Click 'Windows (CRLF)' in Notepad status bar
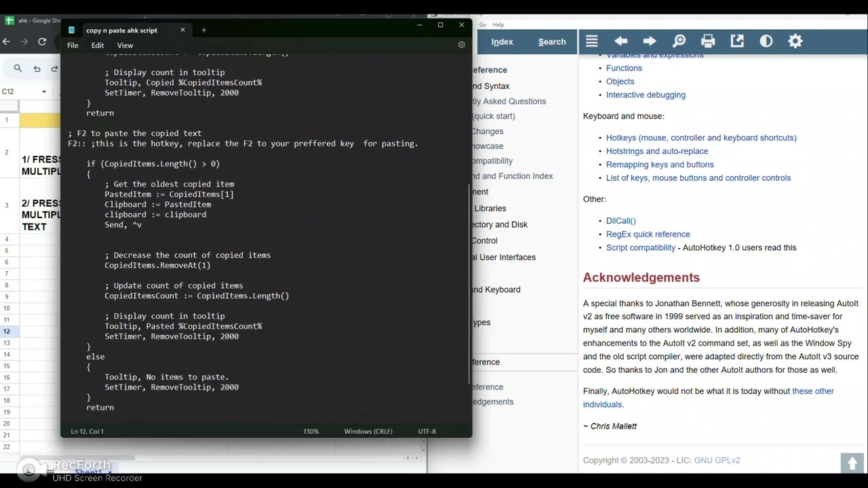This screenshot has height=488, width=868. coord(368,431)
